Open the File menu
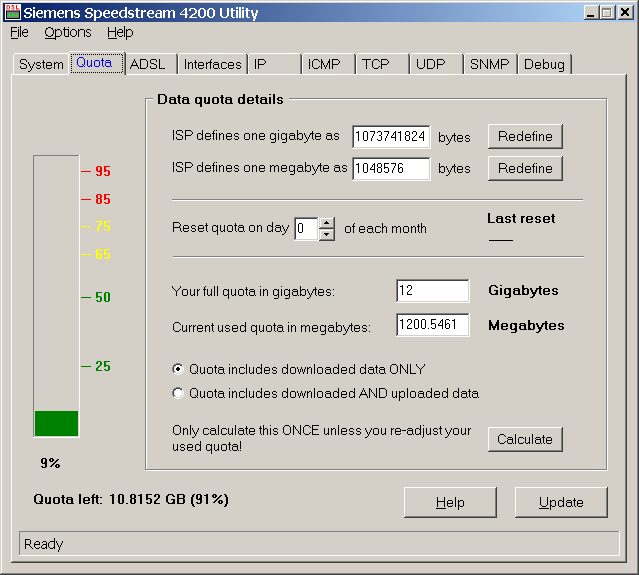 [19, 33]
